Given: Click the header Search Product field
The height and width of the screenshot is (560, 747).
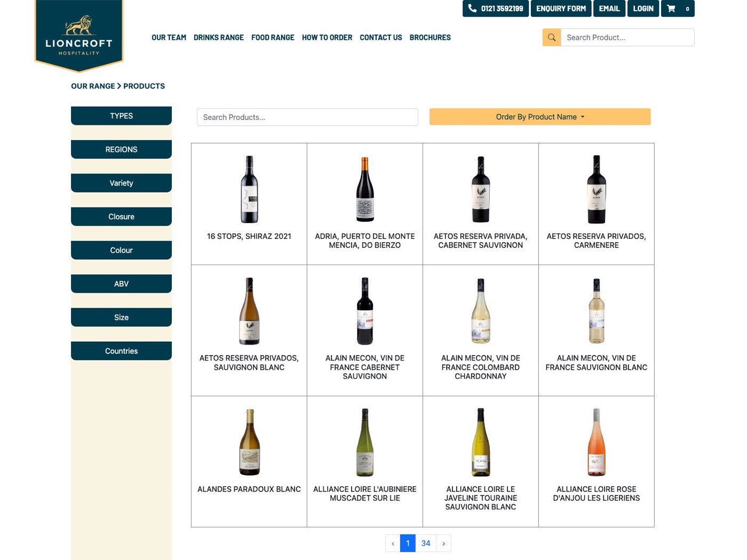Looking at the screenshot, I should (x=627, y=37).
